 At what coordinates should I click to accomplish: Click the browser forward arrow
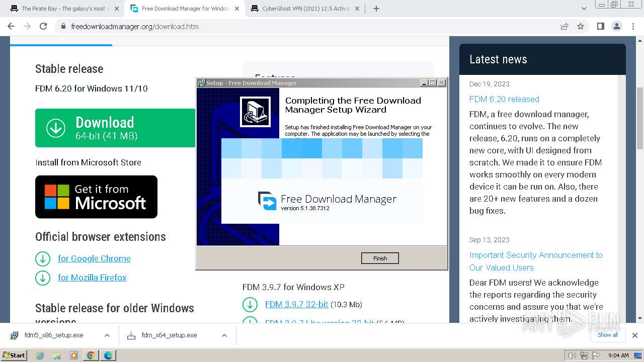pyautogui.click(x=27, y=26)
